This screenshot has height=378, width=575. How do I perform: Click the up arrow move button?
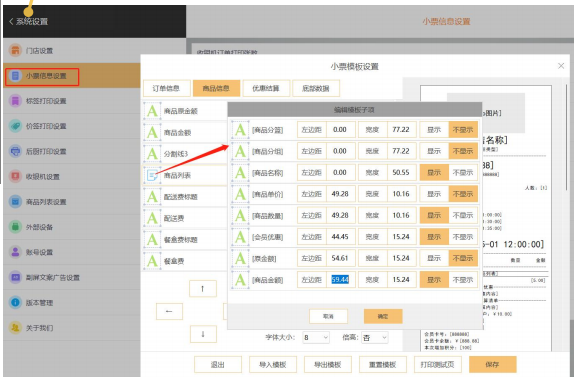pos(203,289)
